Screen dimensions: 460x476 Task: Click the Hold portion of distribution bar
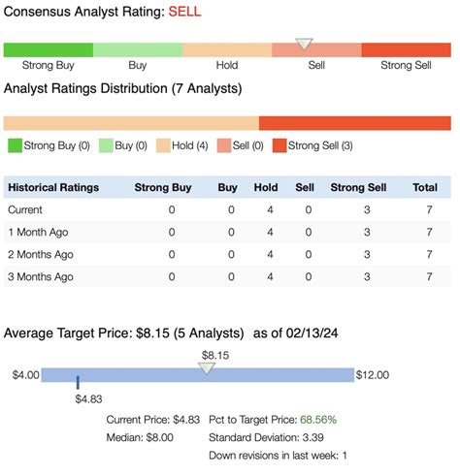pyautogui.click(x=131, y=123)
